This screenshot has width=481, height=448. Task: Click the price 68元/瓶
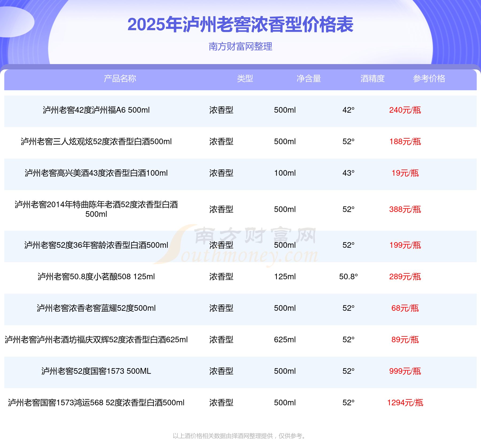(405, 308)
